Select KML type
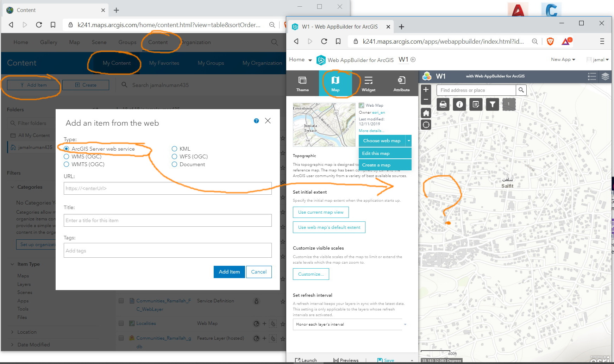Image resolution: width=614 pixels, height=364 pixels. (x=174, y=149)
